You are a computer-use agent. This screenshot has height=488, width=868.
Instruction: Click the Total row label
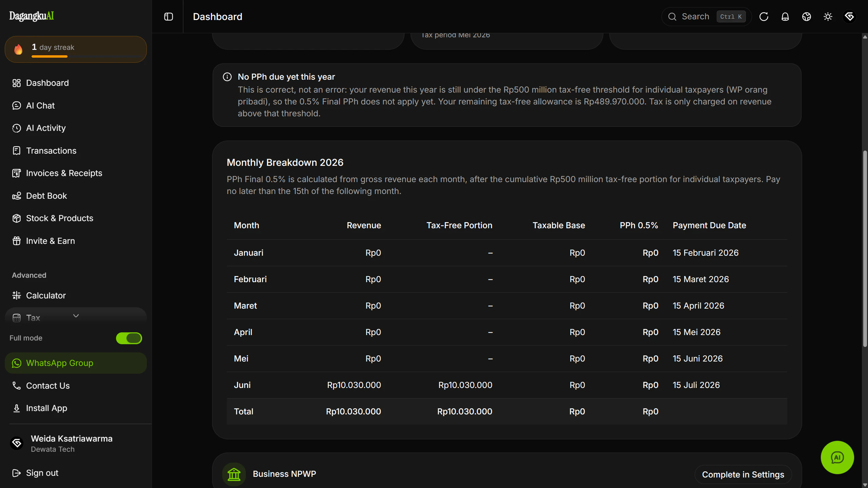click(244, 412)
